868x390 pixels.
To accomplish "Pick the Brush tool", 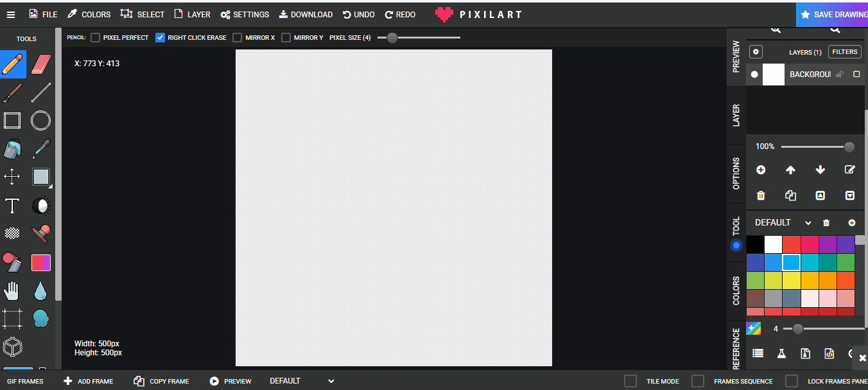I will (x=13, y=93).
